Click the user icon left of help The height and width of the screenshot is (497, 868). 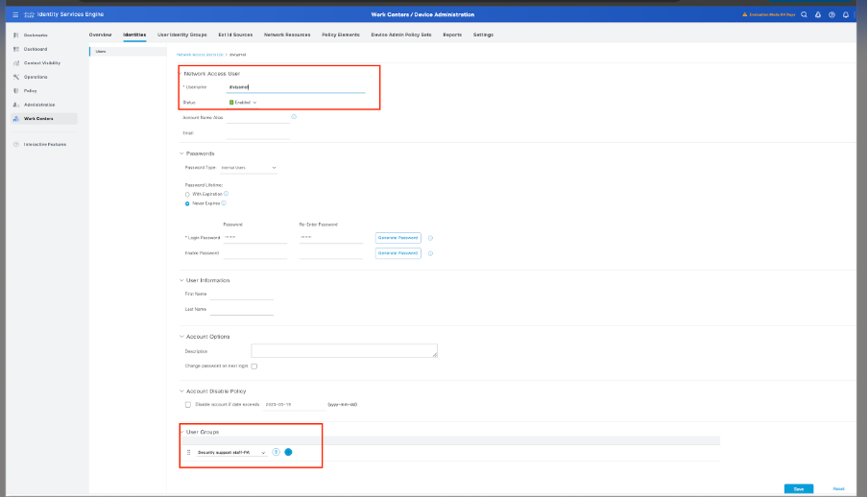coord(818,15)
